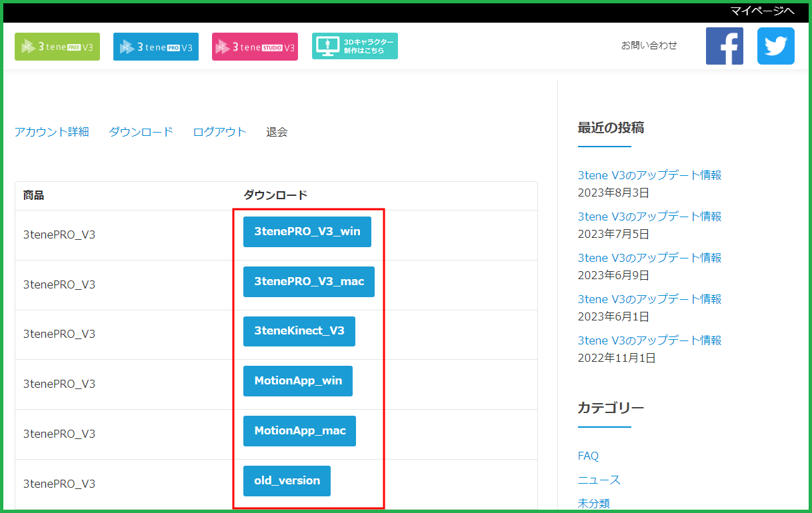Switch to the ダウンロード account tab
The image size is (812, 513).
coord(141,132)
